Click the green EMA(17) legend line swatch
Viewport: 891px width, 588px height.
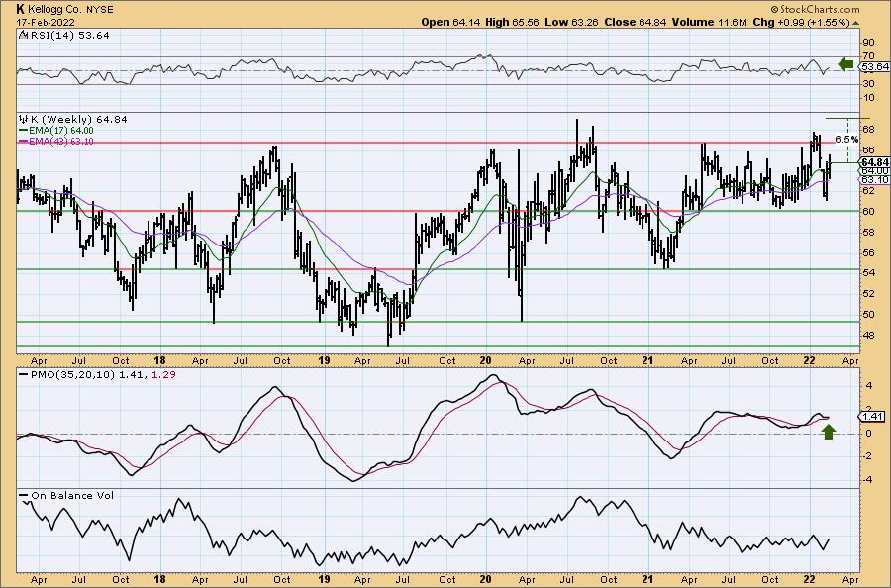pos(24,131)
